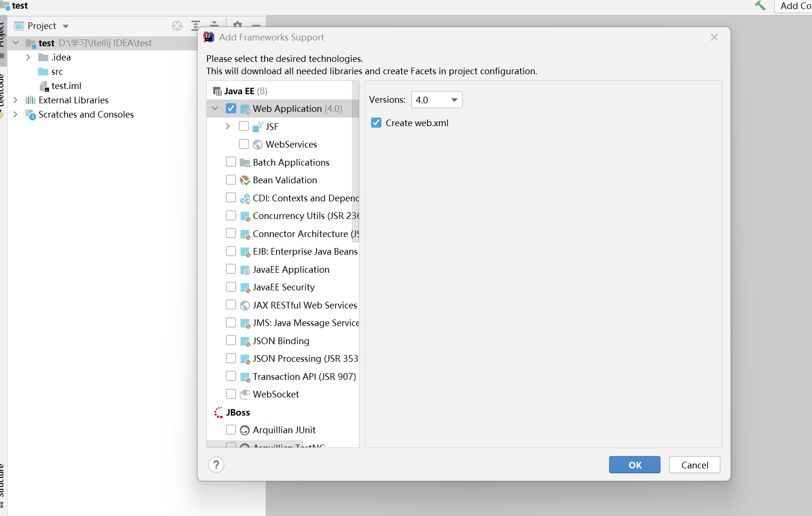Enable the JSF checkbox

pyautogui.click(x=244, y=126)
